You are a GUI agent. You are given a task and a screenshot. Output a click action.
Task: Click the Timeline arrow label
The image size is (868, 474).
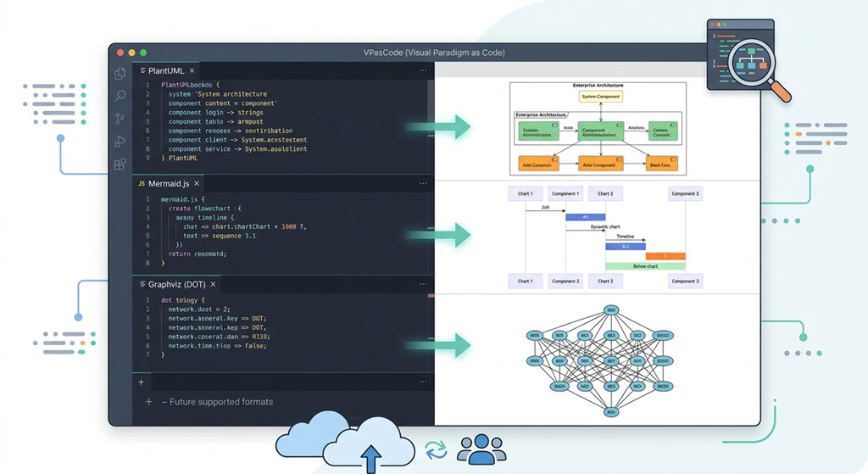click(626, 237)
